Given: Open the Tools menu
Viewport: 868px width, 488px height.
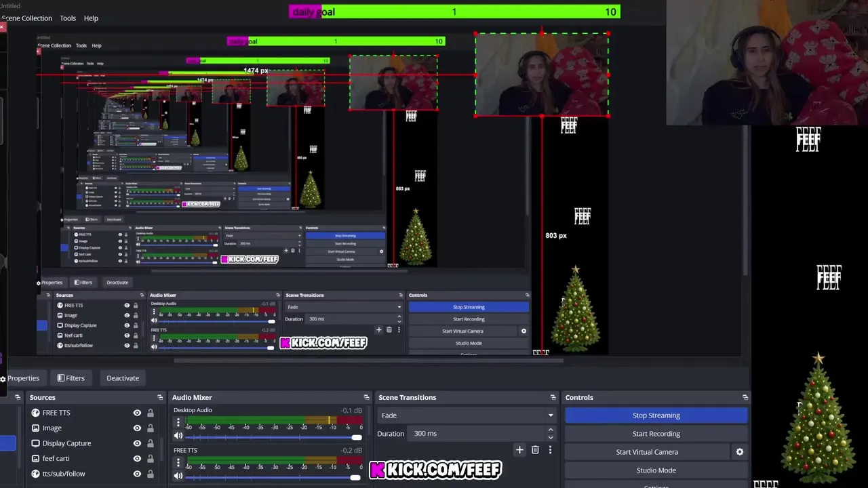Looking at the screenshot, I should point(68,18).
